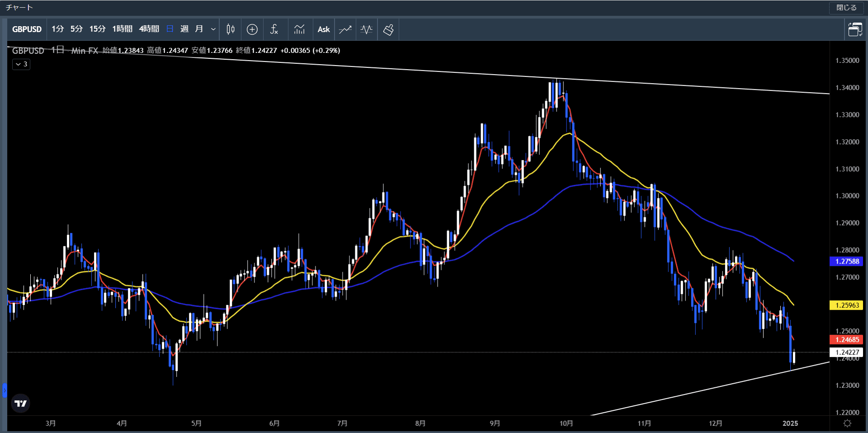Click the 終値1.24227 close value in legend

[x=256, y=50]
